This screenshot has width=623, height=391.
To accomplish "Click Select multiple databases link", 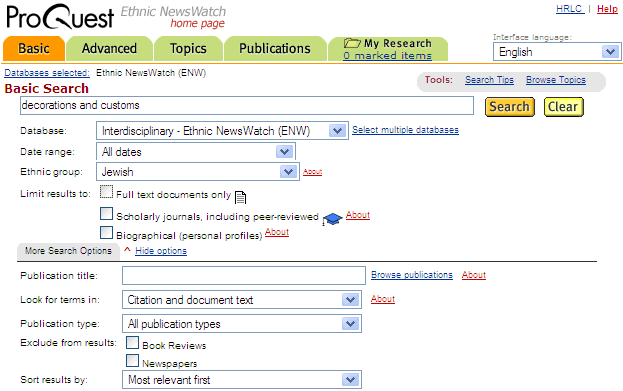I will pos(405,130).
